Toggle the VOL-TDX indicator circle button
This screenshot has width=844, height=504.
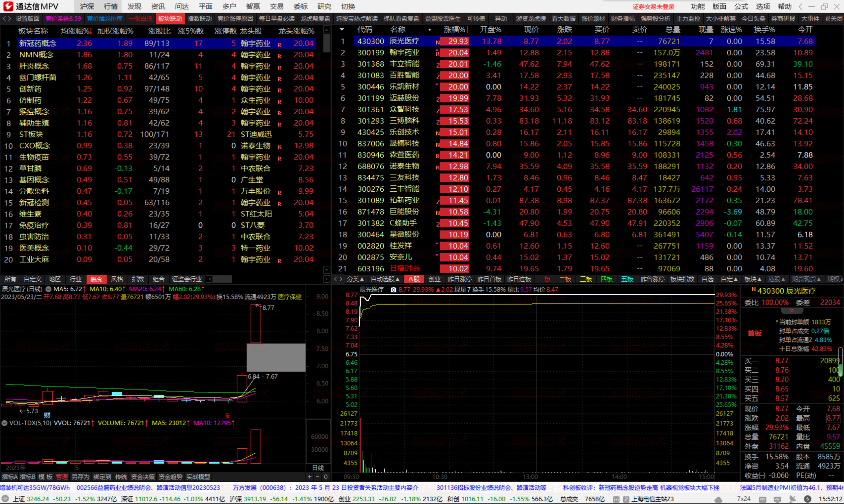[x=4, y=423]
